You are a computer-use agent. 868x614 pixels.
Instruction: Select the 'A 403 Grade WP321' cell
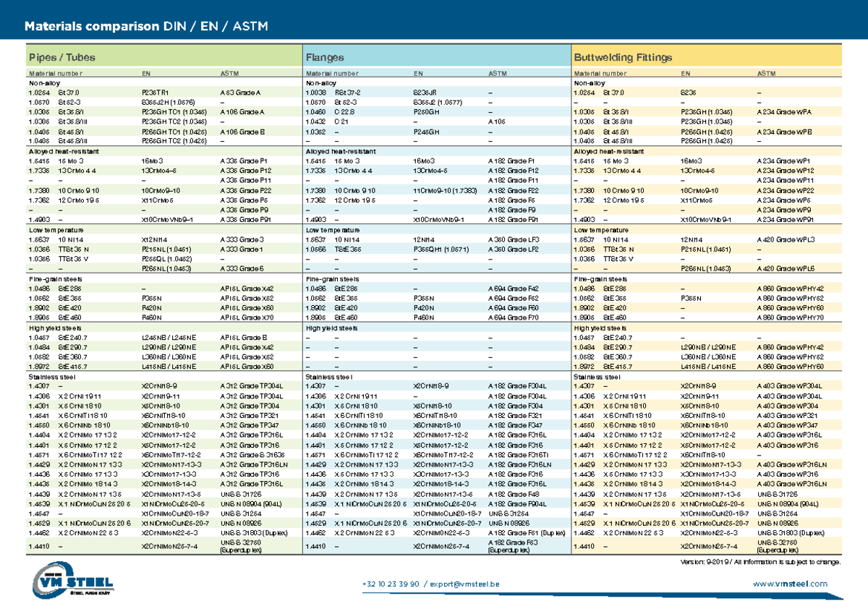pos(788,416)
